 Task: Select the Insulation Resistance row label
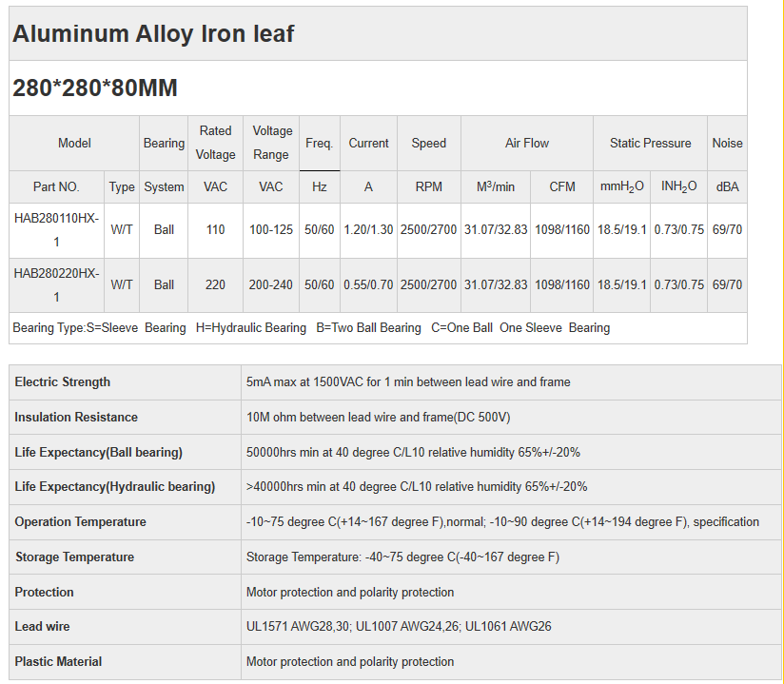click(x=76, y=418)
